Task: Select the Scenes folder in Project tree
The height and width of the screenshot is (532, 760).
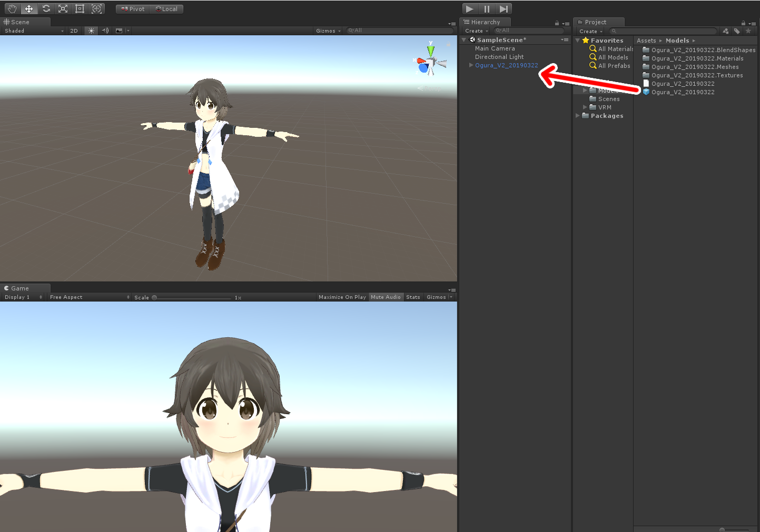Action: [x=604, y=99]
